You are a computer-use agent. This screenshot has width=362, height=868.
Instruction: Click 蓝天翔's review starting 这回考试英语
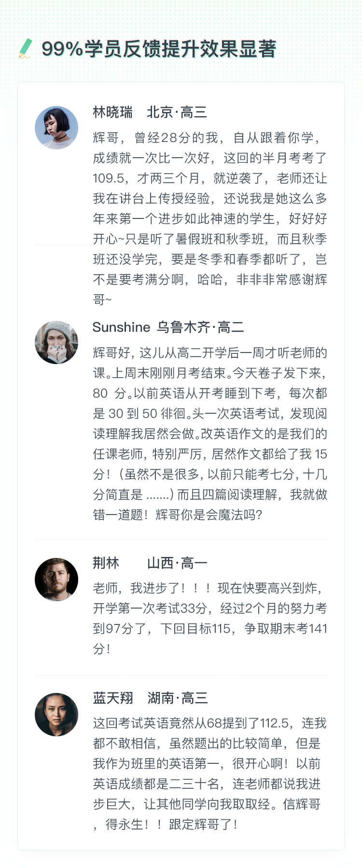click(x=210, y=773)
